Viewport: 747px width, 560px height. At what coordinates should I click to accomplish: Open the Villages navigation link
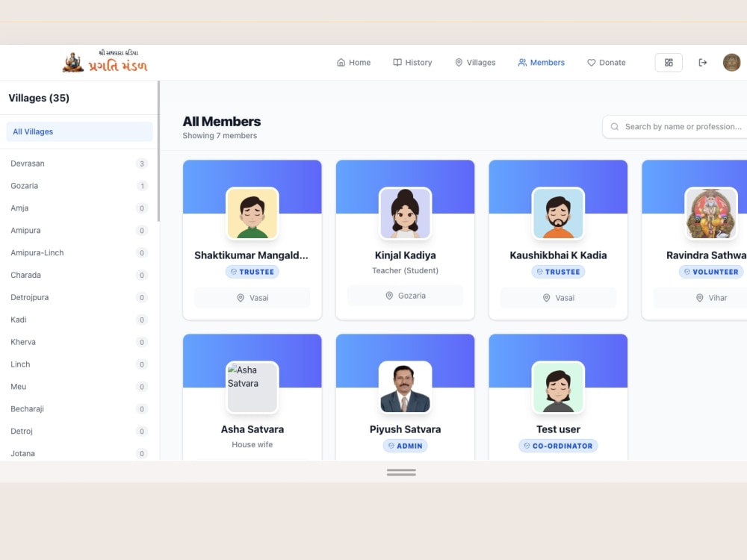coord(475,63)
